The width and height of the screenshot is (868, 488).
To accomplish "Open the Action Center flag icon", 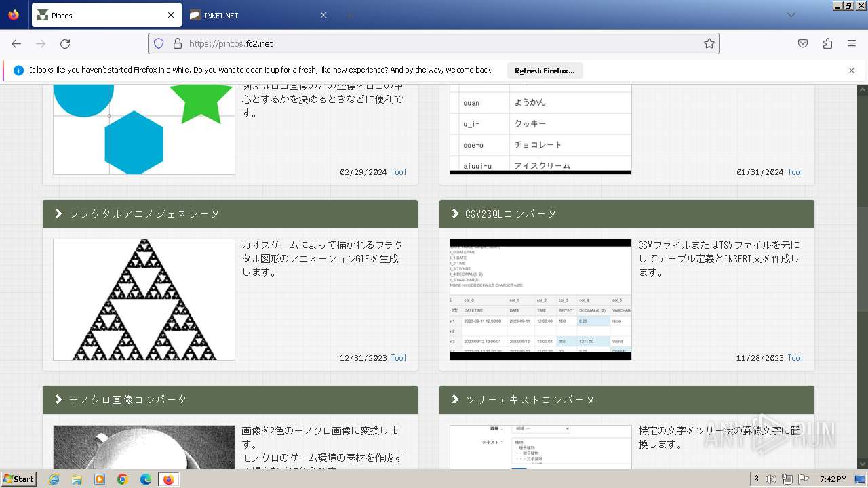I will pos(804,479).
